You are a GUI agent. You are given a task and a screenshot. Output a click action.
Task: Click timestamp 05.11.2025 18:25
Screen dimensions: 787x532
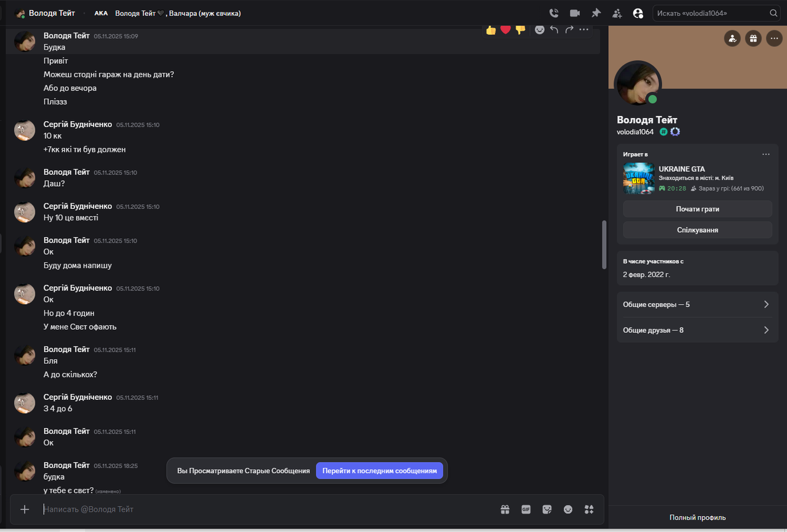coord(116,466)
